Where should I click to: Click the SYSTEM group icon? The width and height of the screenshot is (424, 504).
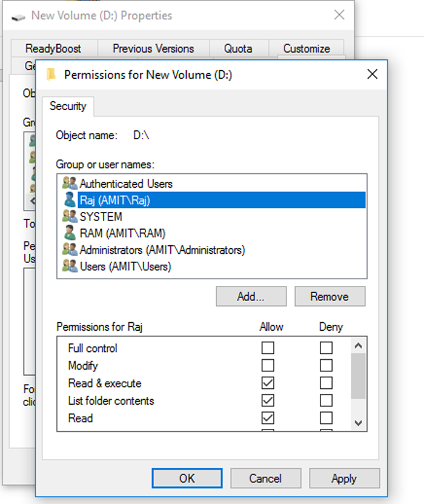70,216
